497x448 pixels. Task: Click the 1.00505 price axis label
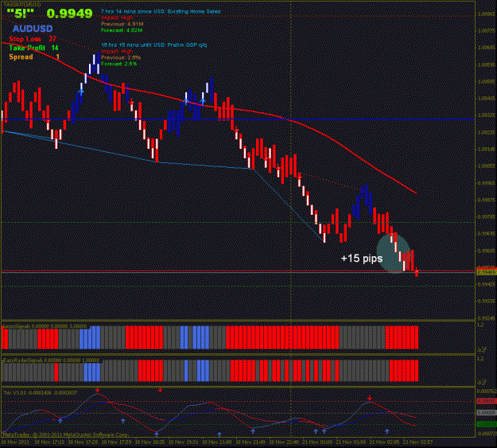coord(487,82)
